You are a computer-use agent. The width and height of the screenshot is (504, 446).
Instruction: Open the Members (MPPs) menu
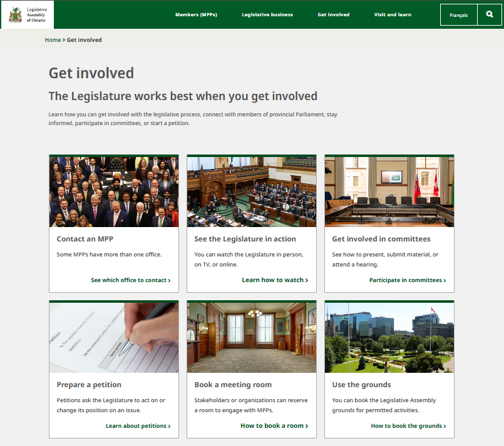(196, 14)
